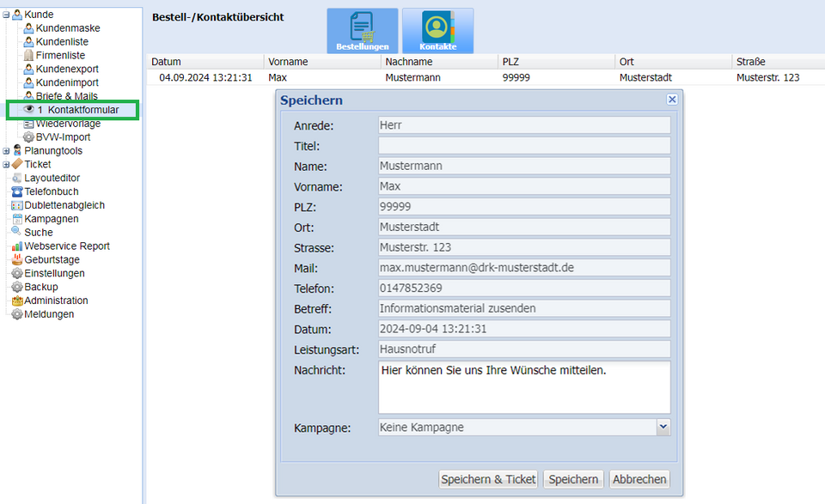This screenshot has width=825, height=504.
Task: Click the Planungtools icon
Action: click(x=17, y=151)
